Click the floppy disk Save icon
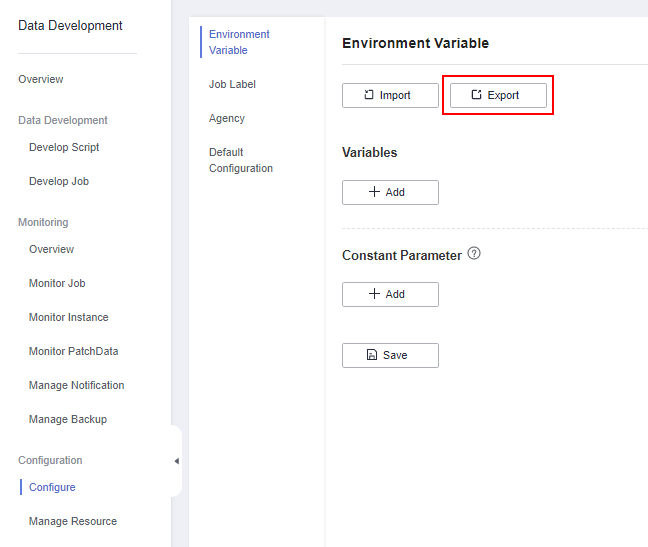Viewport: 648px width, 547px height. point(372,355)
